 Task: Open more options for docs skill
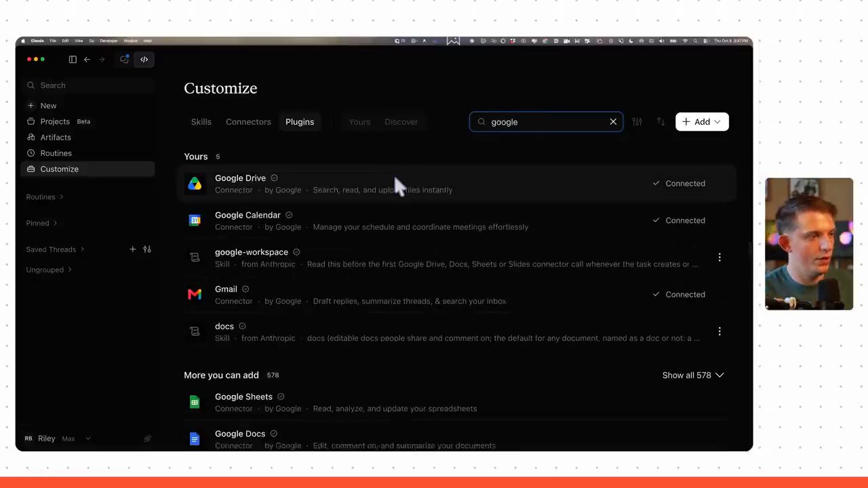[x=719, y=331]
